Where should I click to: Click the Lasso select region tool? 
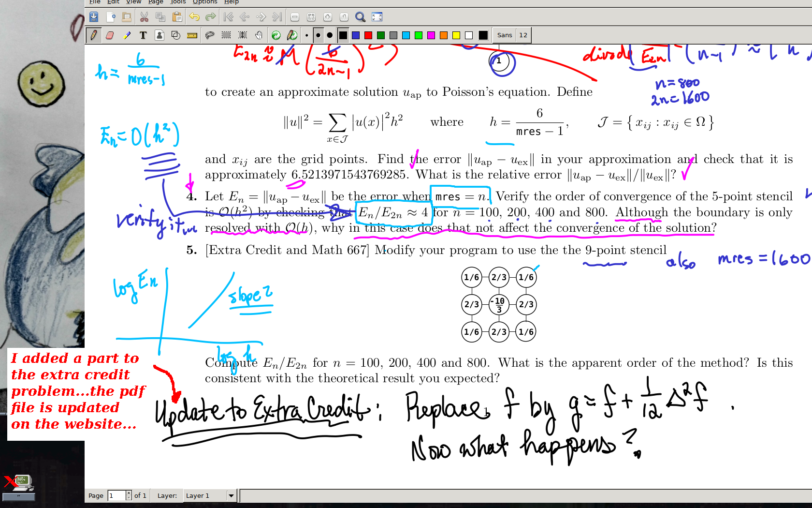pyautogui.click(x=209, y=35)
